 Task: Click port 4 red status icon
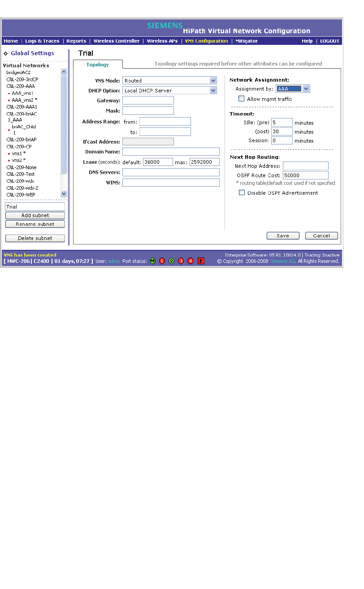pyautogui.click(x=191, y=261)
